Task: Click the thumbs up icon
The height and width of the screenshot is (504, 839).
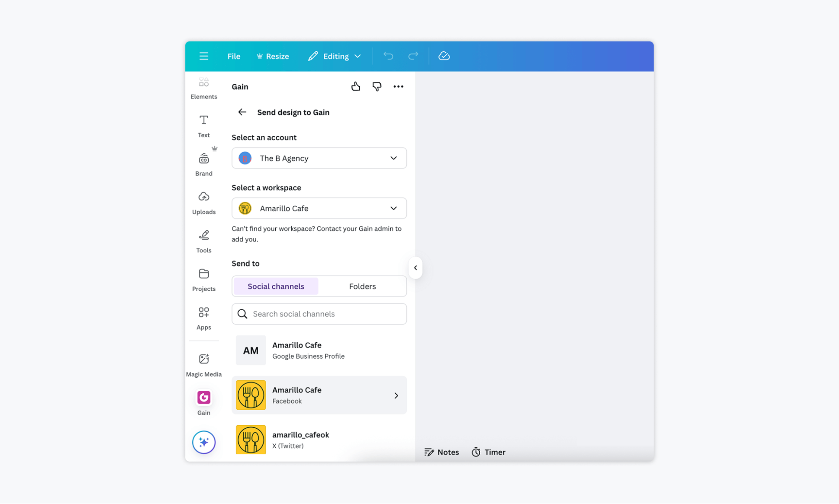Action: (x=355, y=86)
